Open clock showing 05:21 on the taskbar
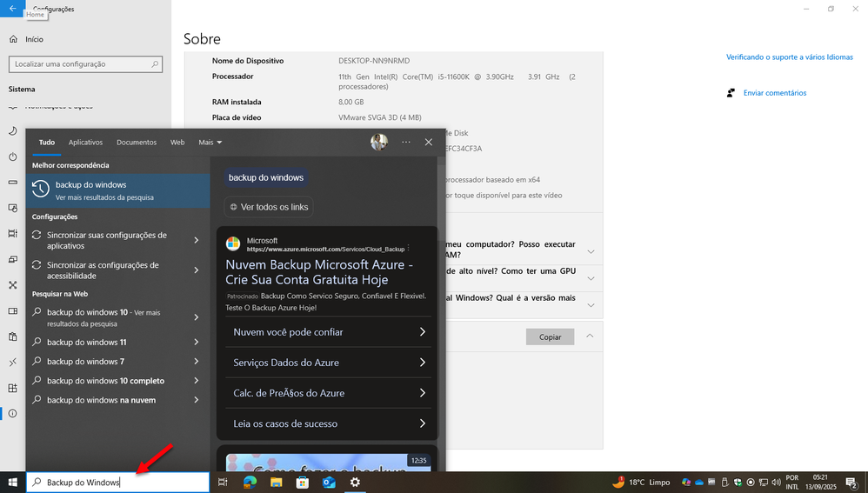 point(820,482)
